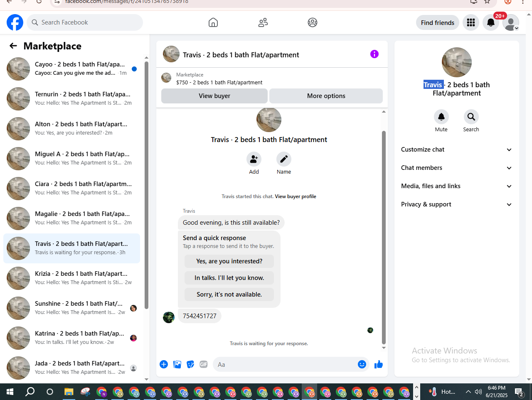Open Cayoo's marketplace conversation
Screen dimensions: 532x400
[71, 69]
